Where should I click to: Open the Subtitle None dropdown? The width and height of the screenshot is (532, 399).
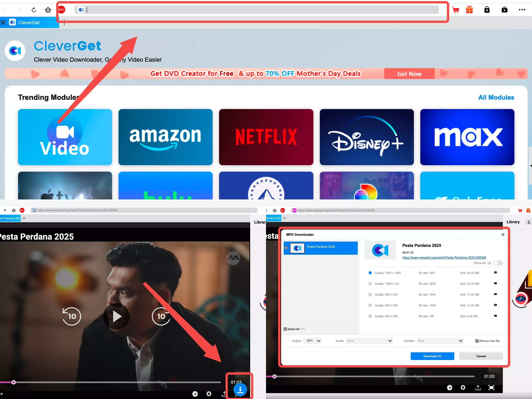[x=440, y=341]
